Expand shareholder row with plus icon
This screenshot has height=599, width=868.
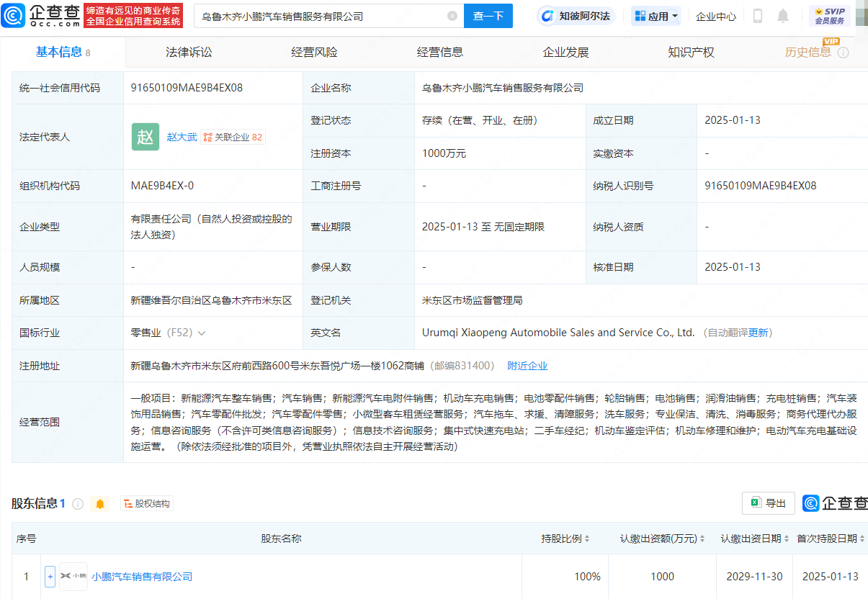click(x=50, y=576)
